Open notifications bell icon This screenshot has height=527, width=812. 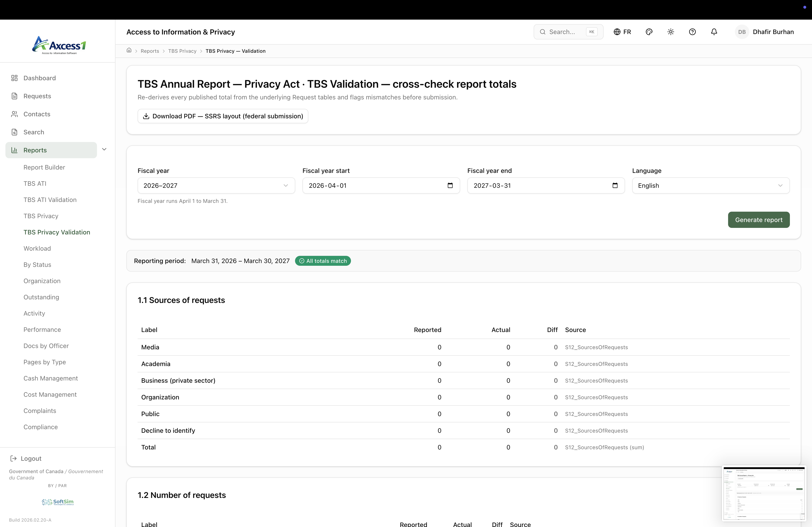pos(714,32)
